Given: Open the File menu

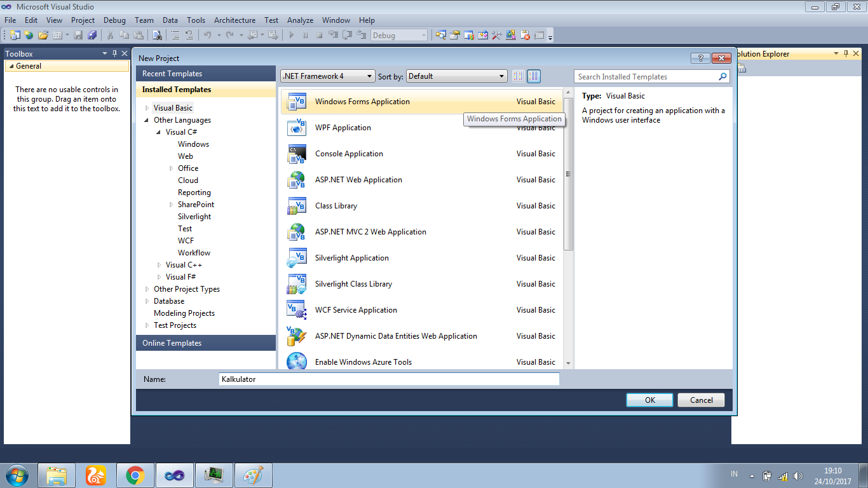Looking at the screenshot, I should (x=10, y=20).
